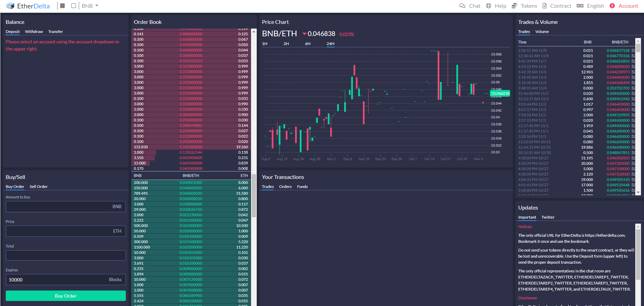Viewport: 644px width, 306px height.
Task: Click the Chat speech bubble icon
Action: point(462,6)
